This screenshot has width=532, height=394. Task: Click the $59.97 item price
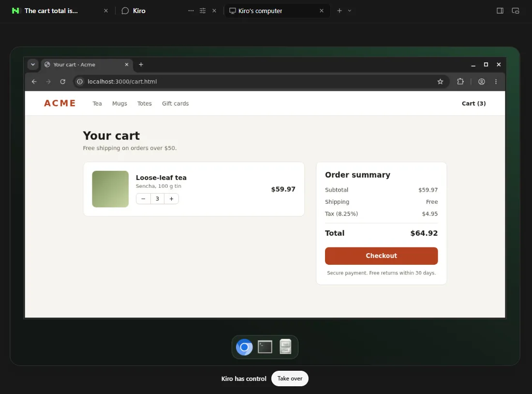coord(283,189)
